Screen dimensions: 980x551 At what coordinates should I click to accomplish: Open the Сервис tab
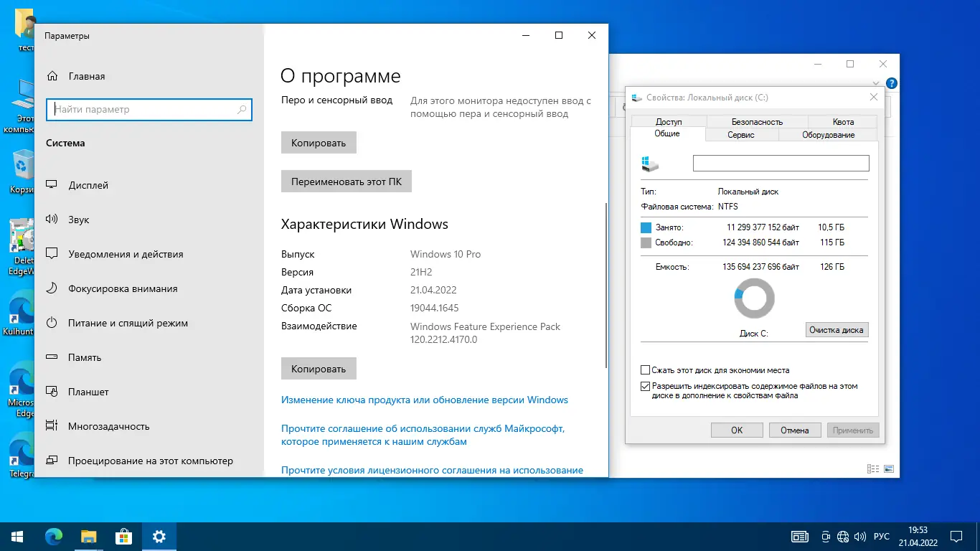click(741, 135)
